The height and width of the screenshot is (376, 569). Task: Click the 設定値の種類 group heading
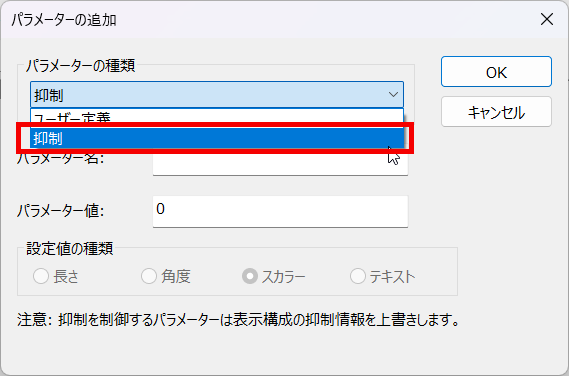(69, 249)
